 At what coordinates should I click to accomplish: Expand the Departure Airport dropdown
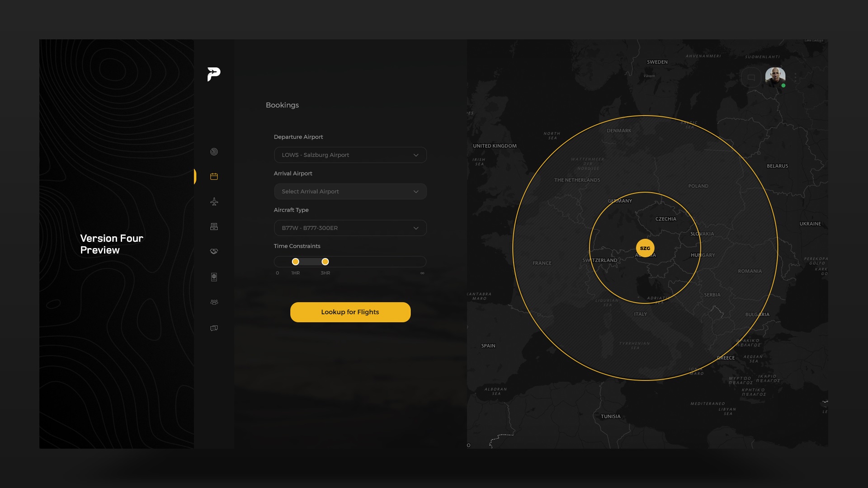pos(350,155)
